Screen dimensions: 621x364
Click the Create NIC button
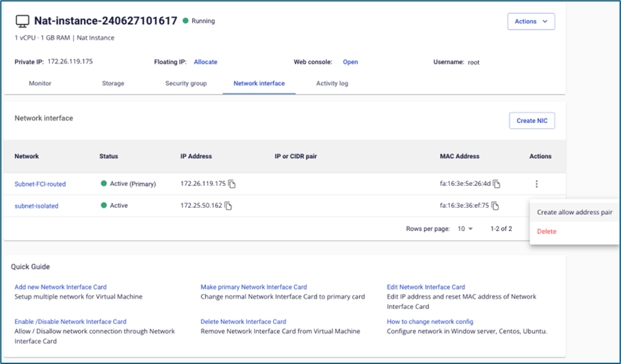coord(532,121)
